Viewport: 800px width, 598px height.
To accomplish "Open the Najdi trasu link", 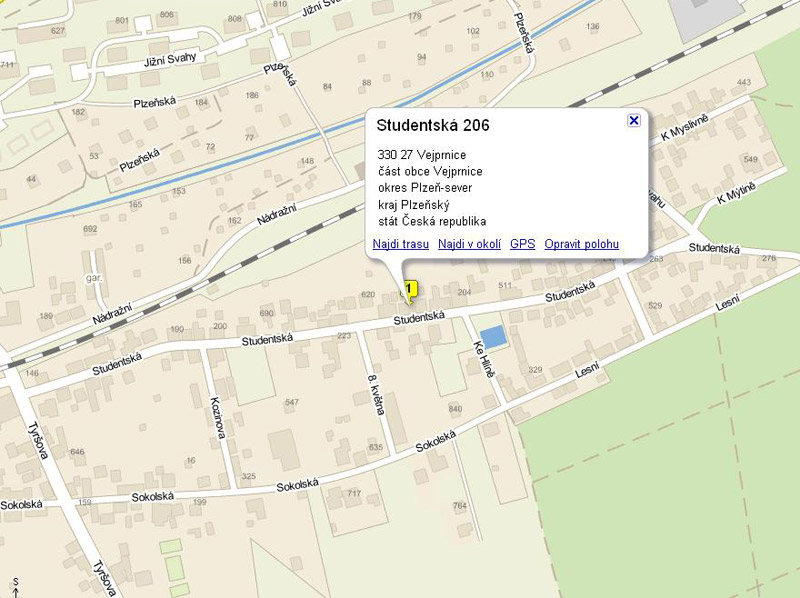I will point(400,244).
